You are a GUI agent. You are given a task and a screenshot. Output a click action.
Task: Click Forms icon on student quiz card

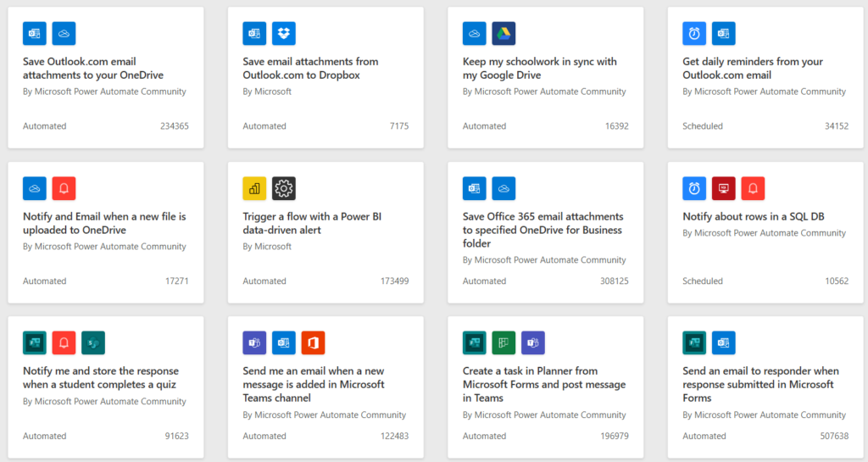tap(34, 342)
